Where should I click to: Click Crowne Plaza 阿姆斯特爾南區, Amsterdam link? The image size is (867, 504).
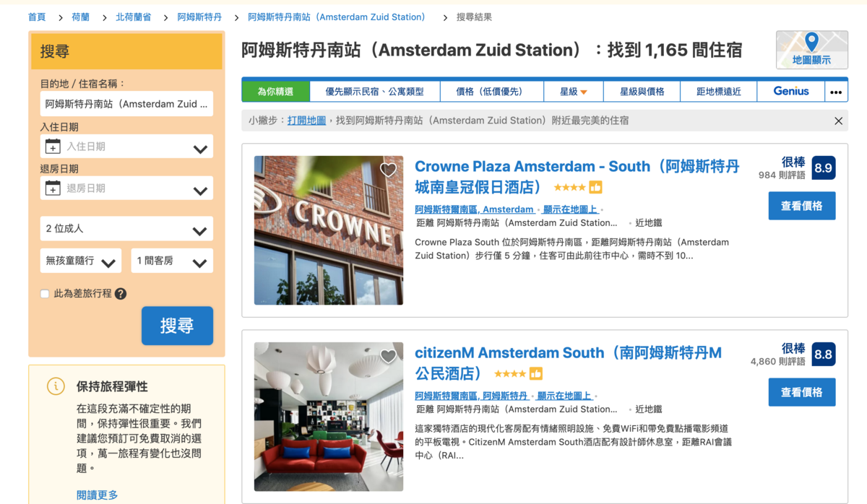474,209
